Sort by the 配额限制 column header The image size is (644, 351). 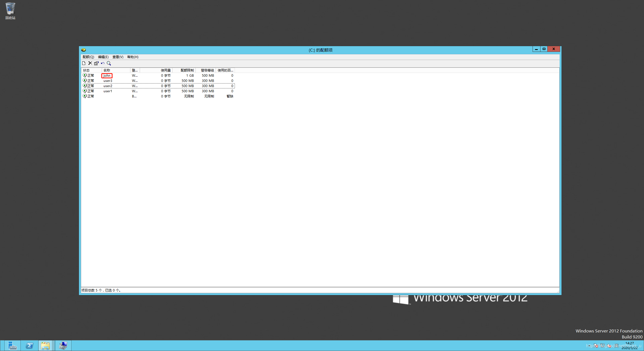[x=187, y=70]
